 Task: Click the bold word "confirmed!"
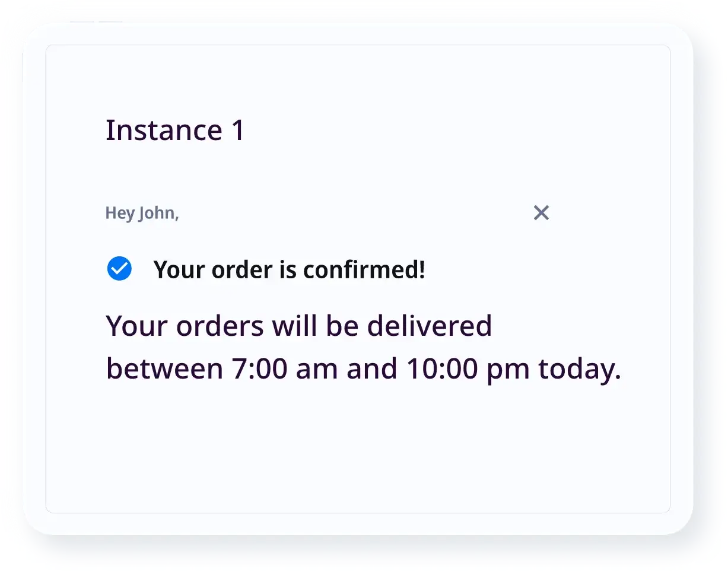click(x=364, y=270)
